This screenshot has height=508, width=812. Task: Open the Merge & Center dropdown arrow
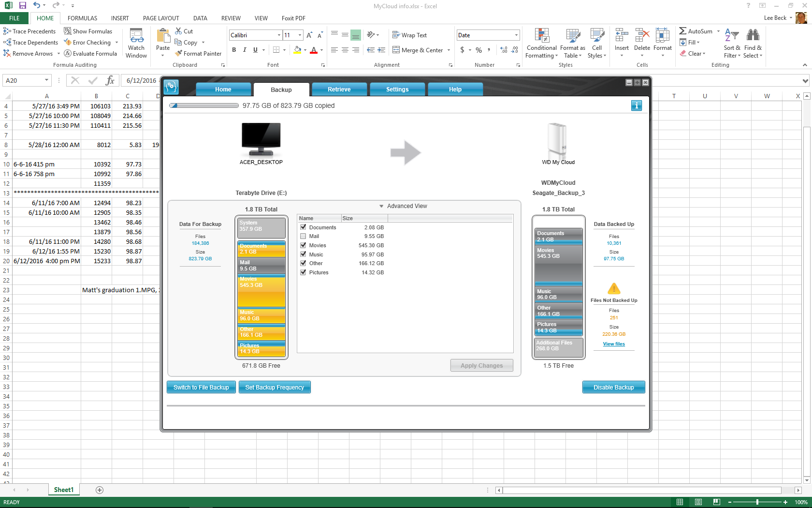pyautogui.click(x=449, y=50)
